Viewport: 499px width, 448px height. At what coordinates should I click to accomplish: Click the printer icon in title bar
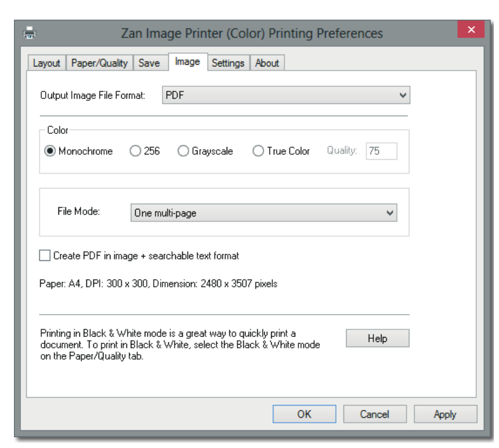click(x=30, y=33)
